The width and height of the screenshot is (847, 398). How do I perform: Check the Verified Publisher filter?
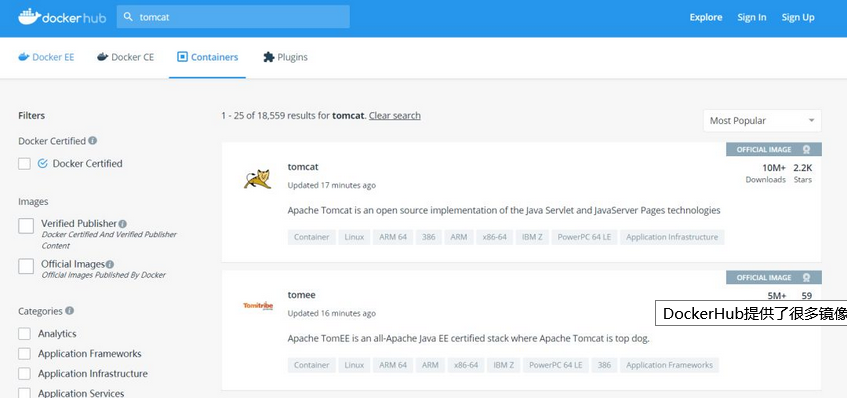26,226
